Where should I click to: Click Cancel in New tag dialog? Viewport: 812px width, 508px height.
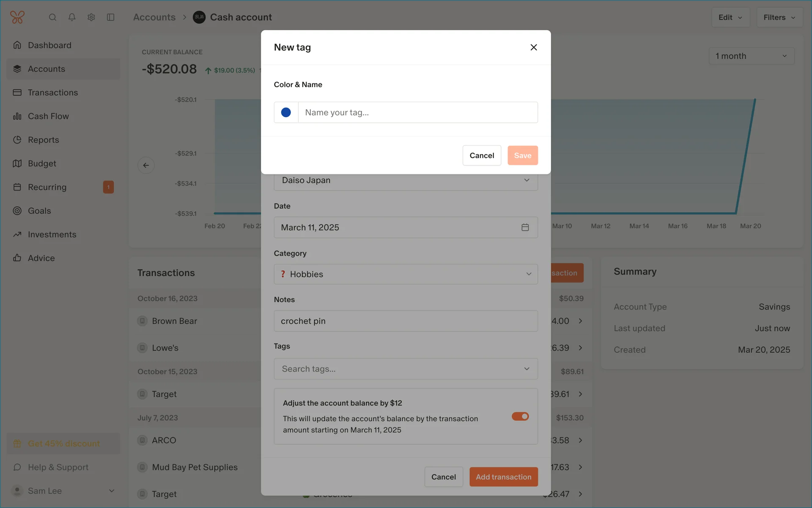point(481,155)
